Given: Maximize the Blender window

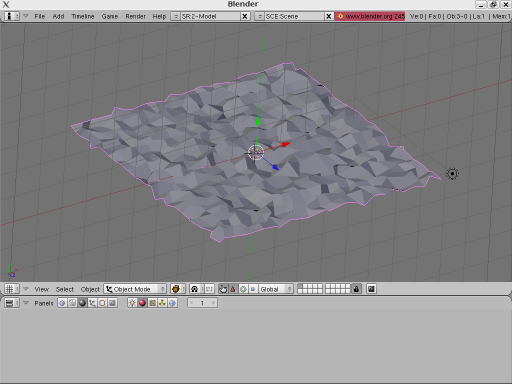Looking at the screenshot, I should click(x=494, y=4).
